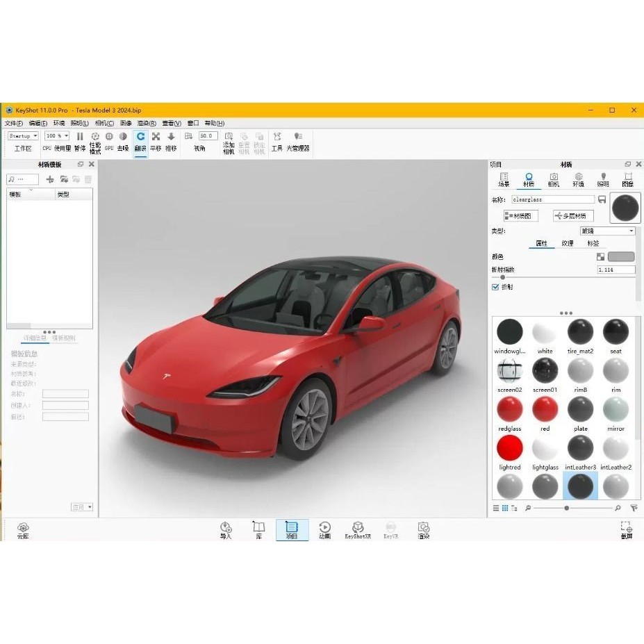Viewport: 644px width, 644px height.
Task: Click zoom-in magnifier for thumbnails
Action: click(618, 508)
